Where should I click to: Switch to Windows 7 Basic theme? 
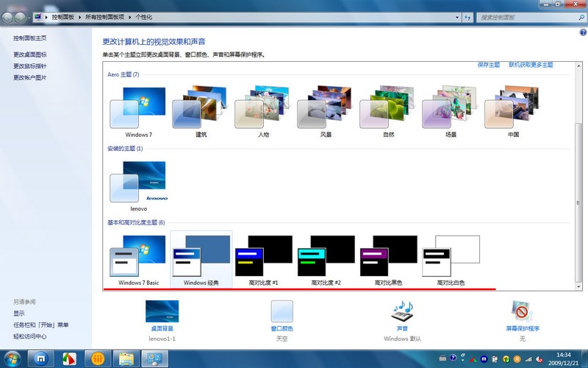point(138,260)
